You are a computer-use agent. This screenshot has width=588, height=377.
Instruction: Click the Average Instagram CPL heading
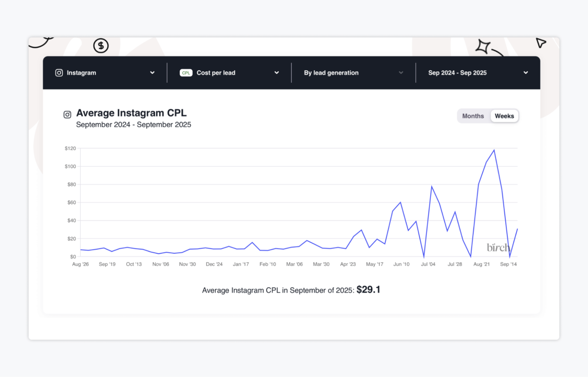pos(131,113)
